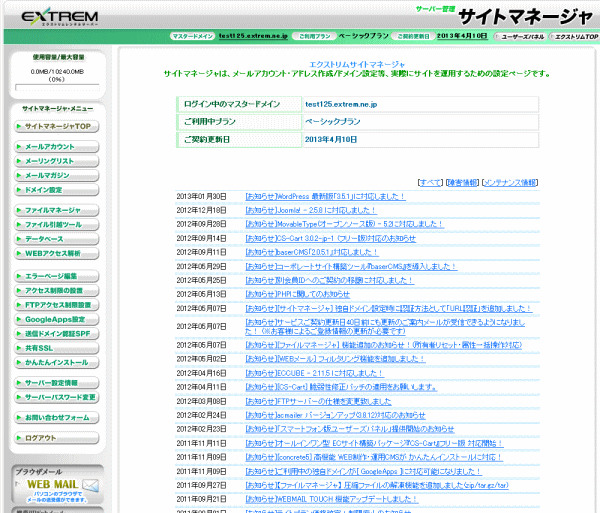
Task: Open かんたんインストール from the sidebar
Action: [x=56, y=361]
